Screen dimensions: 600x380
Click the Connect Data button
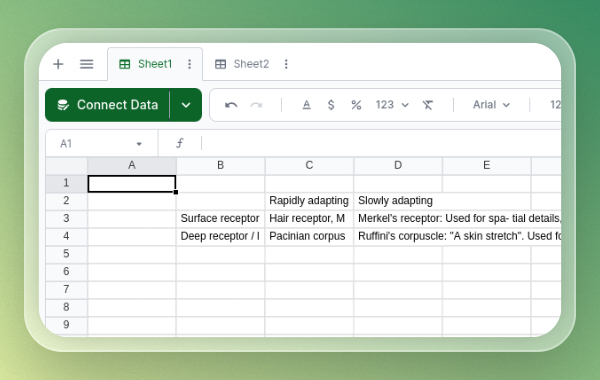pyautogui.click(x=107, y=105)
